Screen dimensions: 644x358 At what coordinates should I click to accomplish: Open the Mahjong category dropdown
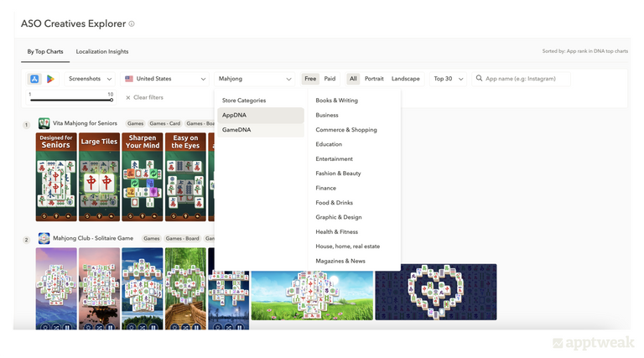pos(254,79)
